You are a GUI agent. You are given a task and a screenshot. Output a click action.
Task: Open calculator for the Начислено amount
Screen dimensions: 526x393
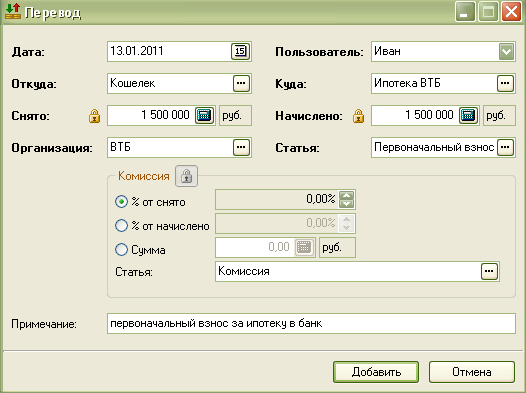(469, 116)
